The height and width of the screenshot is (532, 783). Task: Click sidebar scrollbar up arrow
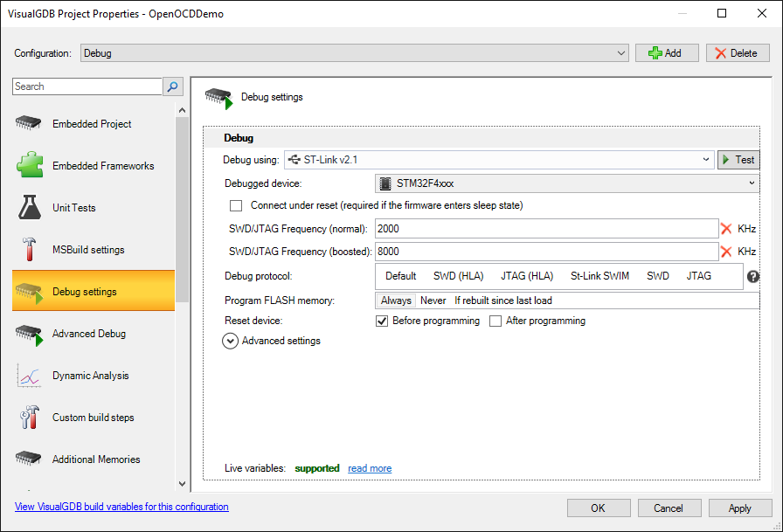183,110
